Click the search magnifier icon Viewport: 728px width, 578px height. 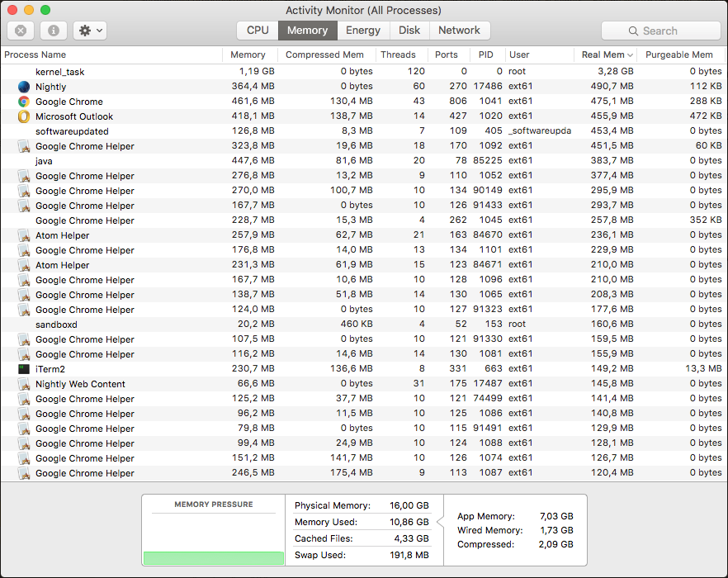click(x=633, y=31)
